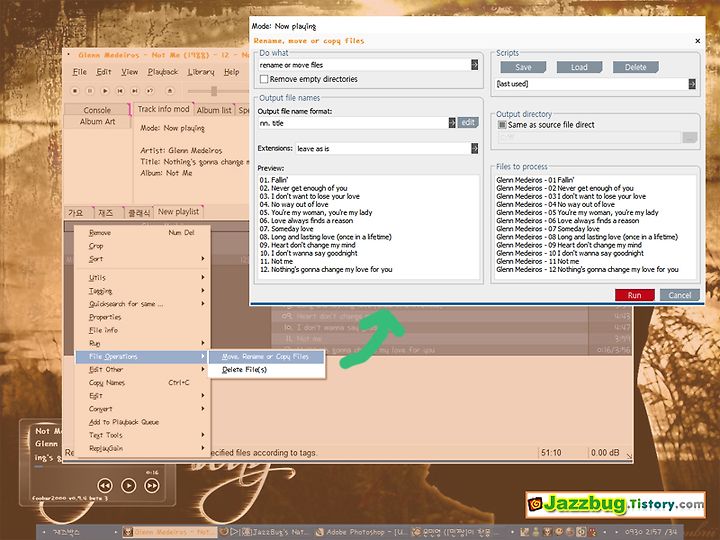This screenshot has width=720, height=540.
Task: Click the Next track toolbar icon
Action: [135, 91]
